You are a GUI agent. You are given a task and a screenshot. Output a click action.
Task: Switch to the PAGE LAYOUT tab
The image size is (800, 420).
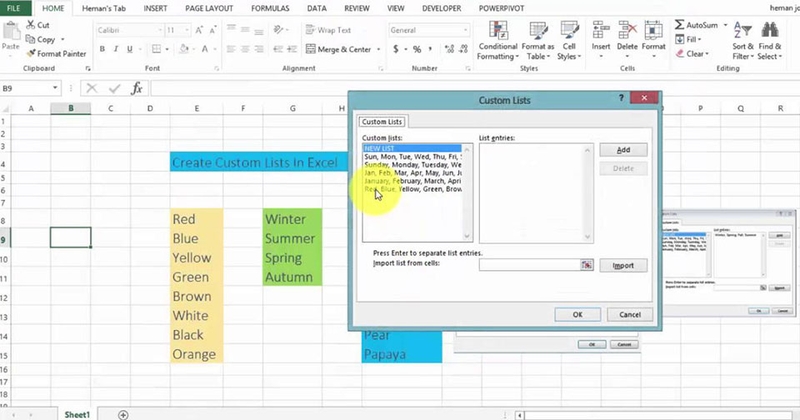point(209,8)
